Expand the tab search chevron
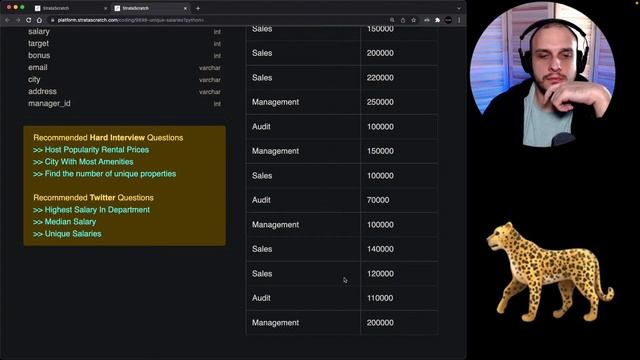640x360 pixels. click(459, 8)
